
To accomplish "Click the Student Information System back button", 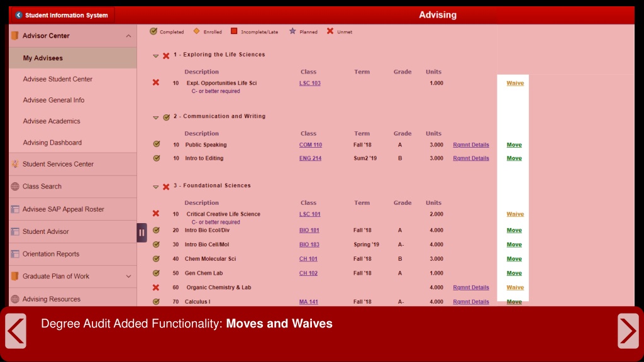I will (62, 15).
